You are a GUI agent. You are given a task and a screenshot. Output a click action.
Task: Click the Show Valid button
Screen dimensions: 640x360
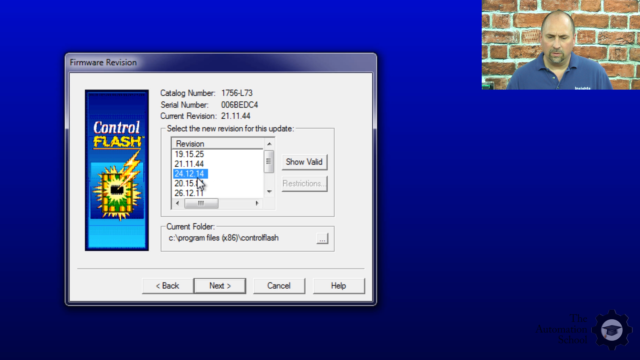304,162
